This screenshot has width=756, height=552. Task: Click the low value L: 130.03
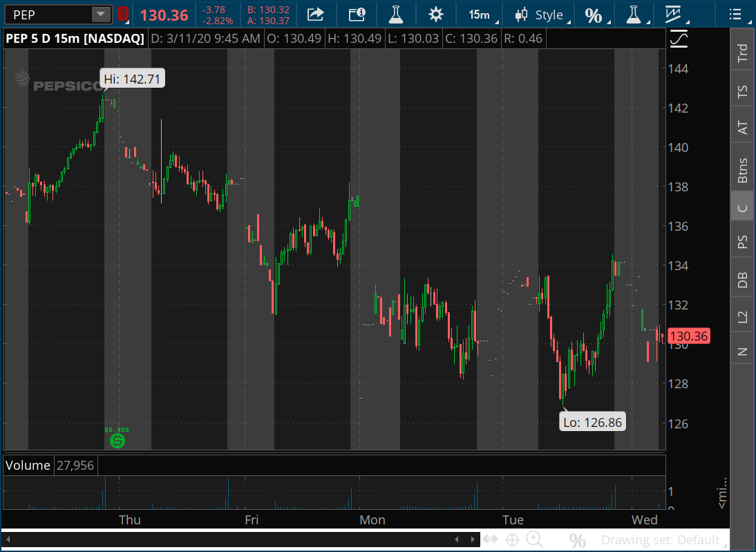pyautogui.click(x=413, y=39)
